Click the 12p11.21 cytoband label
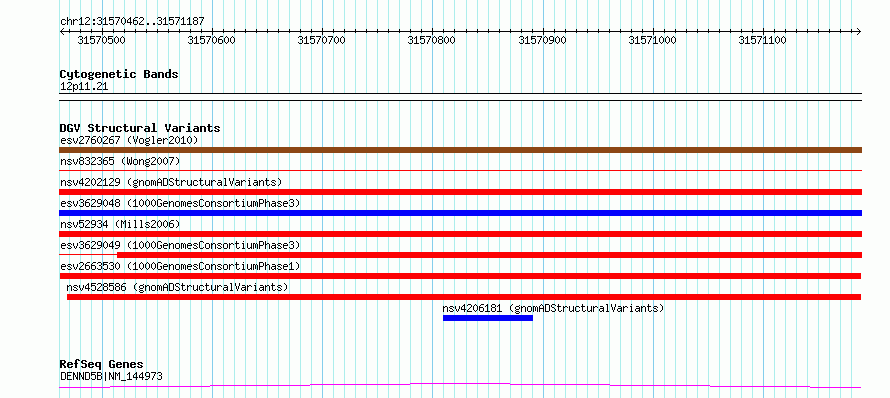The height and width of the screenshot is (398, 890). (x=84, y=87)
